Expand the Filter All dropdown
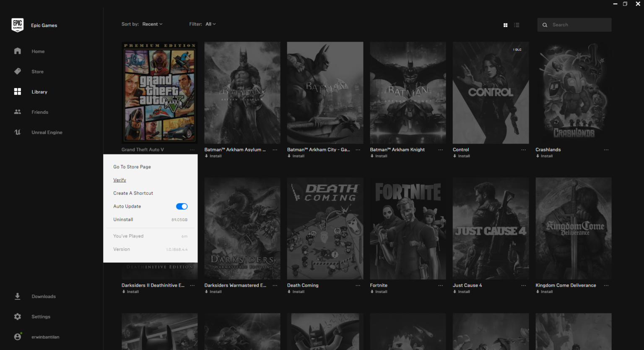644x350 pixels. (210, 24)
